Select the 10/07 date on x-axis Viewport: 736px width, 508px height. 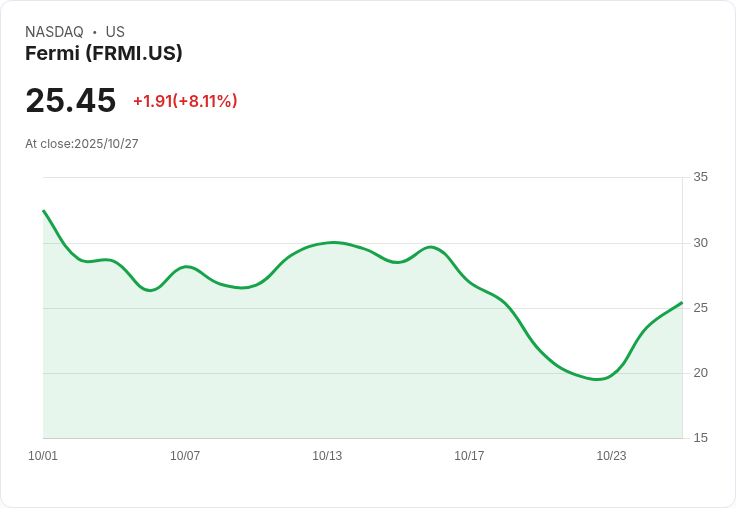pyautogui.click(x=185, y=456)
